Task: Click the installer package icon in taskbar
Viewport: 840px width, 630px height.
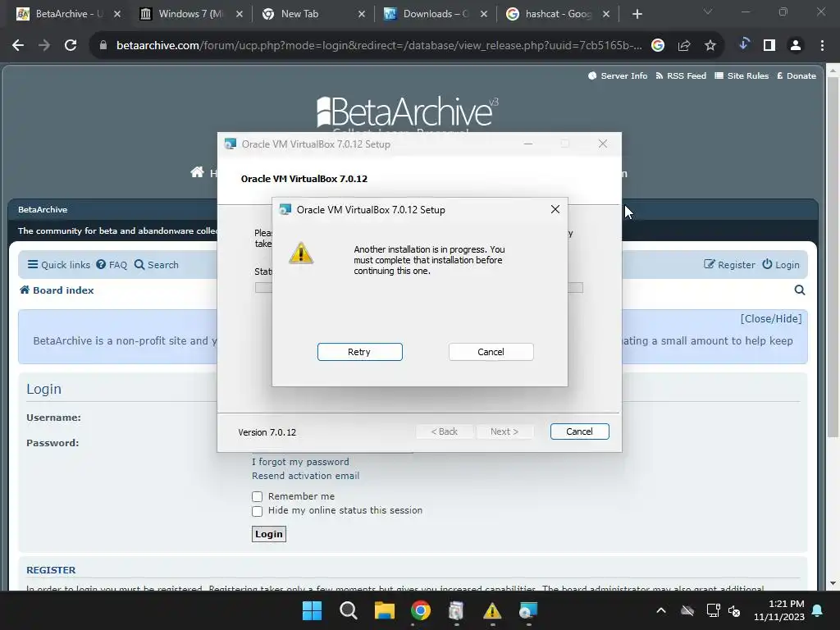Action: pos(456,610)
